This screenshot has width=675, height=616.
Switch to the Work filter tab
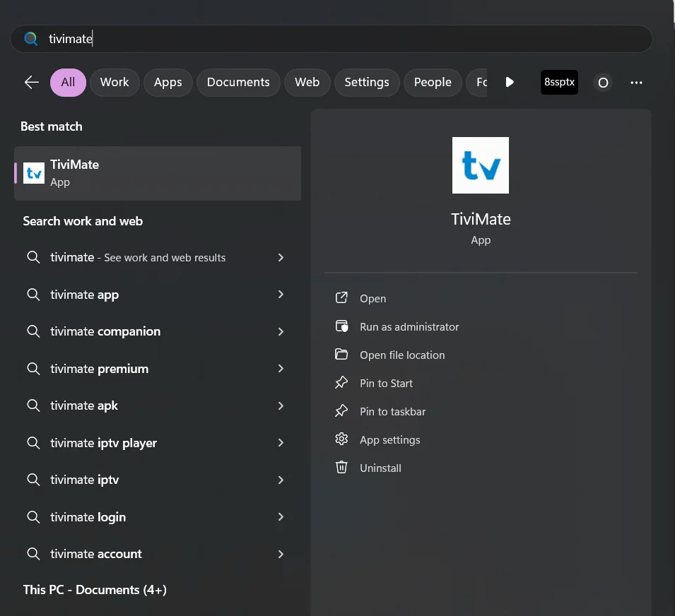point(115,82)
